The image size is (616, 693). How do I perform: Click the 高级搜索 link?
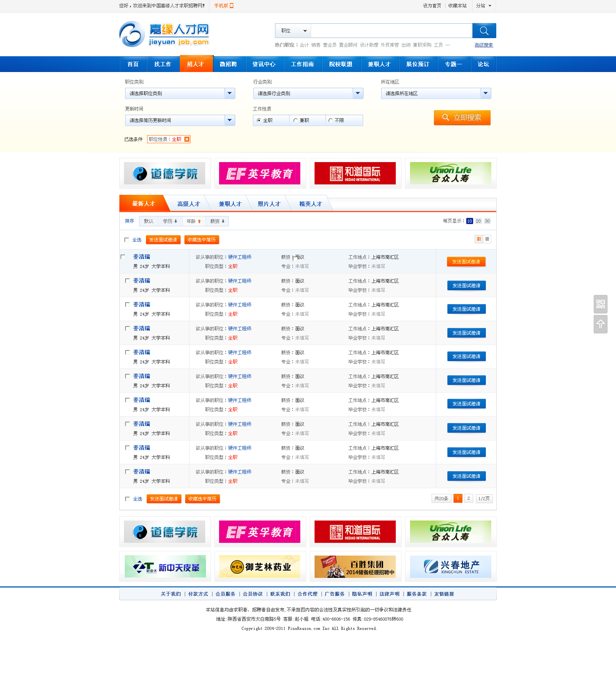pyautogui.click(x=484, y=45)
